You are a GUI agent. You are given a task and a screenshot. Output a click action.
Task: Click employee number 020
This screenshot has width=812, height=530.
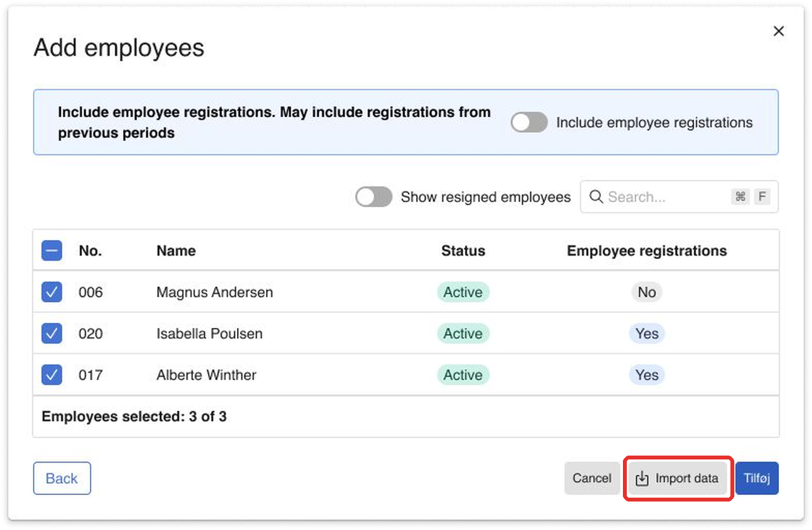click(x=91, y=333)
